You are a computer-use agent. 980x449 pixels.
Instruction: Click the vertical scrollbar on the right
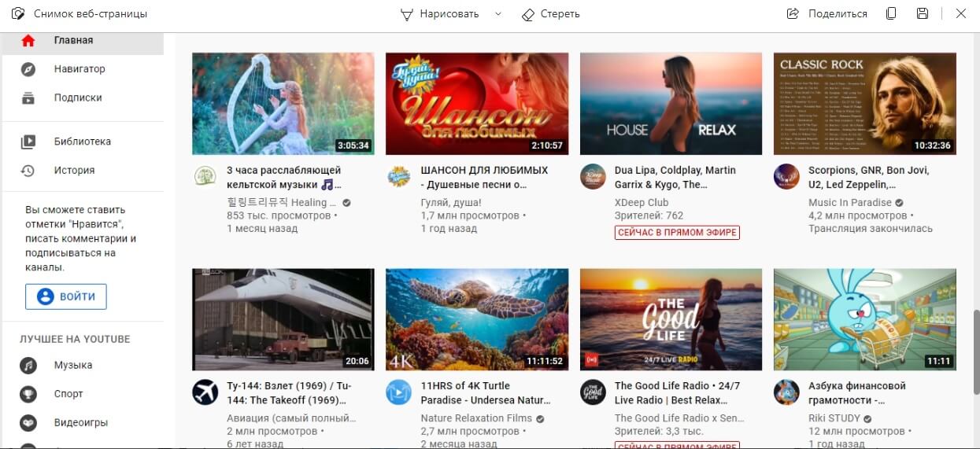(974, 346)
